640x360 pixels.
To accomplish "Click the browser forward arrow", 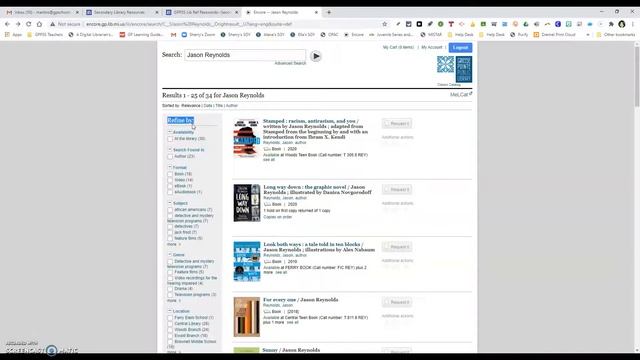I will (18, 24).
